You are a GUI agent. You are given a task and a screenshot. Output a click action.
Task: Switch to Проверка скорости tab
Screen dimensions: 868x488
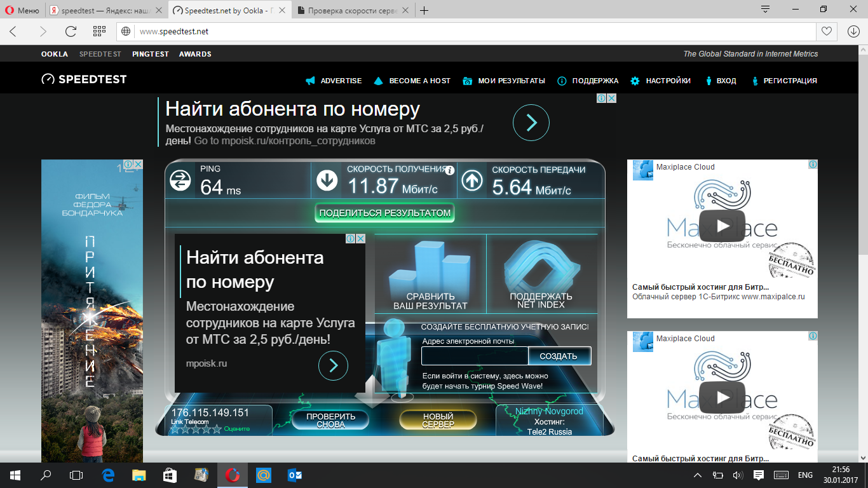[x=353, y=11]
